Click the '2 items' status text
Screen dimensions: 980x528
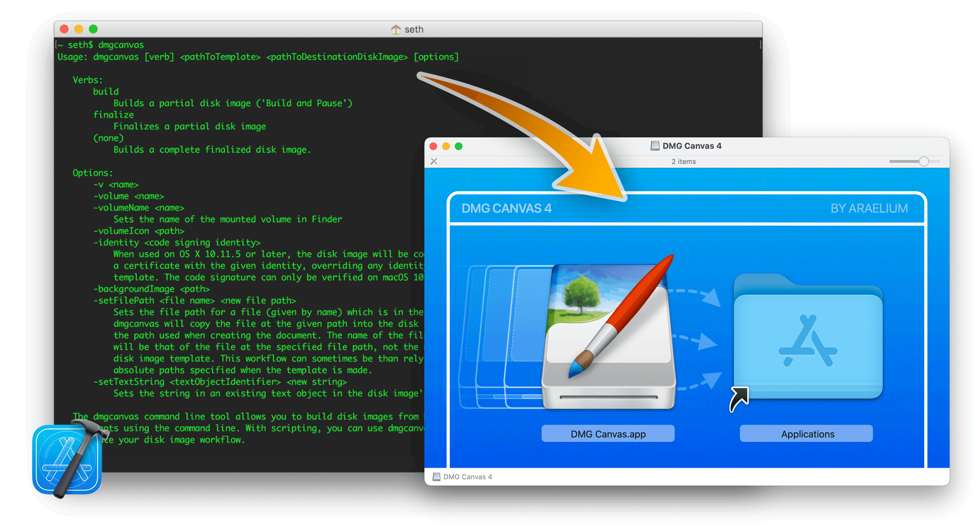tap(684, 161)
